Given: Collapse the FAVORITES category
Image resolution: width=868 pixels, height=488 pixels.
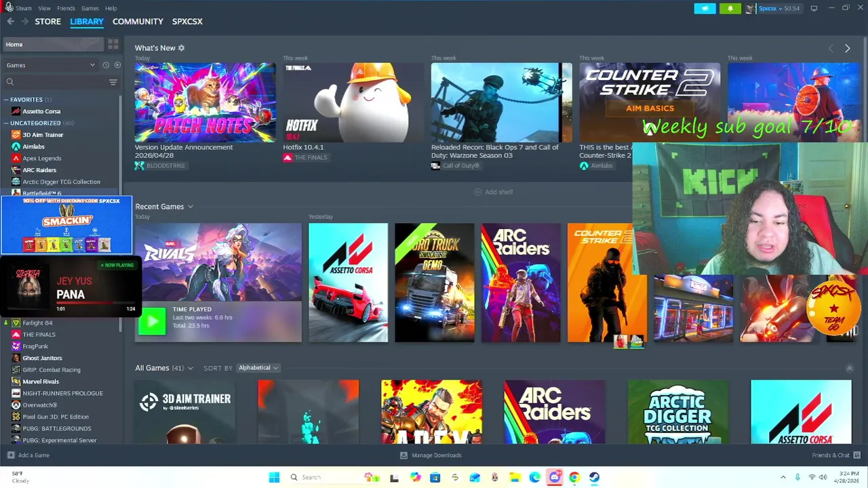Looking at the screenshot, I should 6,100.
